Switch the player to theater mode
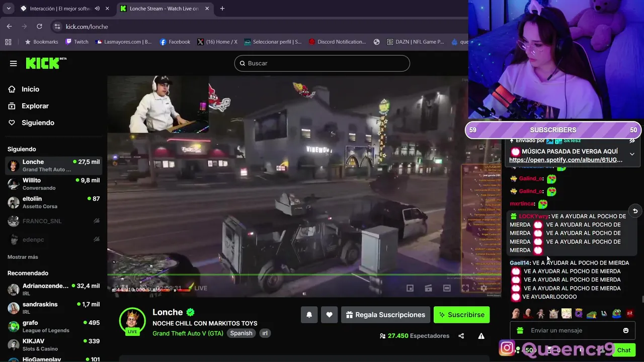This screenshot has width=644, height=362. coord(447,288)
